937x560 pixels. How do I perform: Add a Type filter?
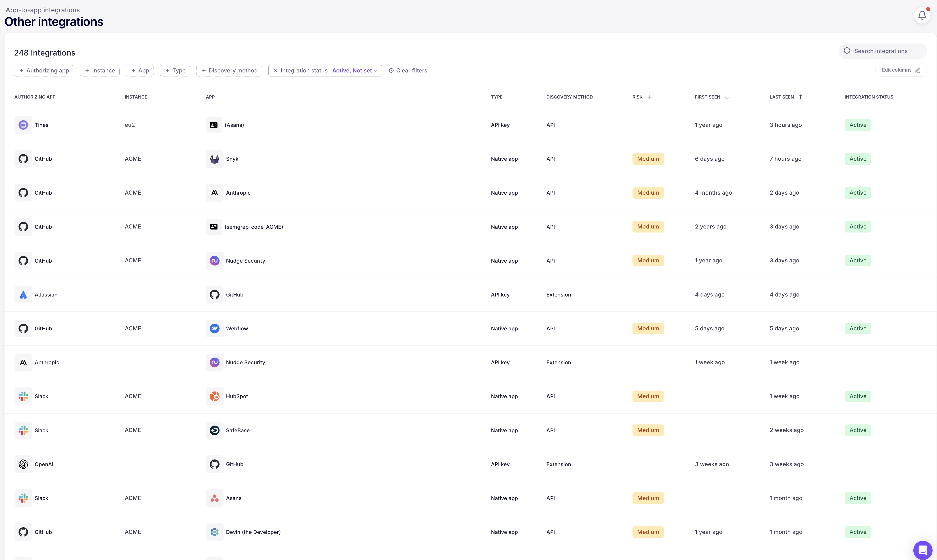(175, 71)
